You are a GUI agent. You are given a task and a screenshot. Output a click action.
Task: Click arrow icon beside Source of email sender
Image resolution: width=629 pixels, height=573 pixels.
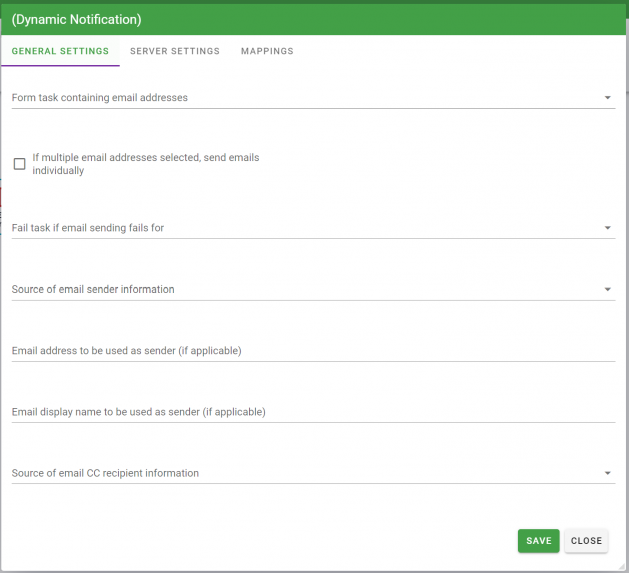[x=608, y=290]
